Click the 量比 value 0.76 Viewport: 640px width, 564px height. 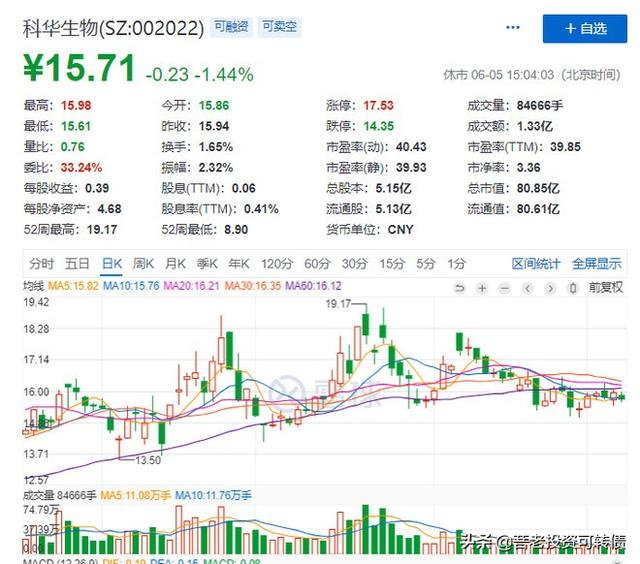[73, 147]
